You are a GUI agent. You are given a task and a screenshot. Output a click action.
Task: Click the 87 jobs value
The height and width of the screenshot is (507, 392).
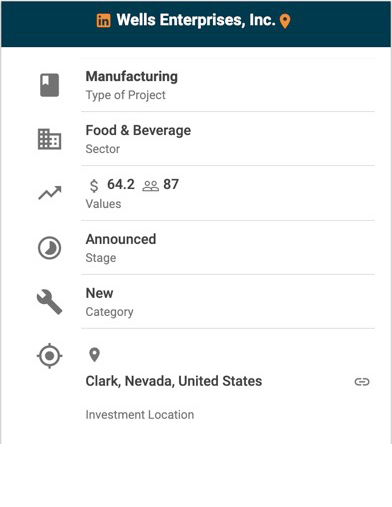tap(171, 184)
